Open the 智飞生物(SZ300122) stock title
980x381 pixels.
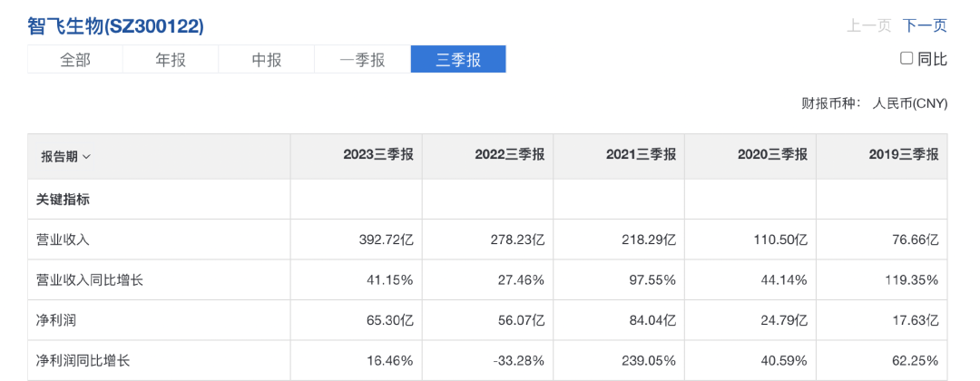click(x=115, y=26)
